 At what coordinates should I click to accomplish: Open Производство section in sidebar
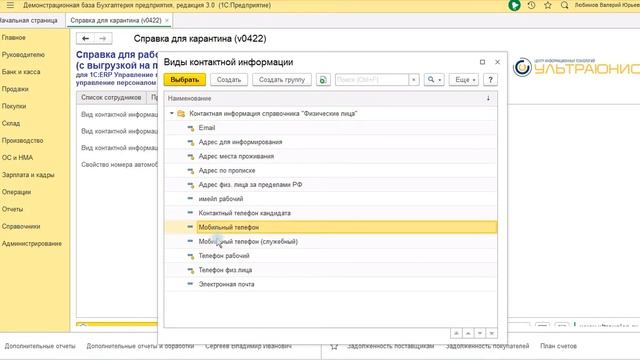click(x=22, y=140)
